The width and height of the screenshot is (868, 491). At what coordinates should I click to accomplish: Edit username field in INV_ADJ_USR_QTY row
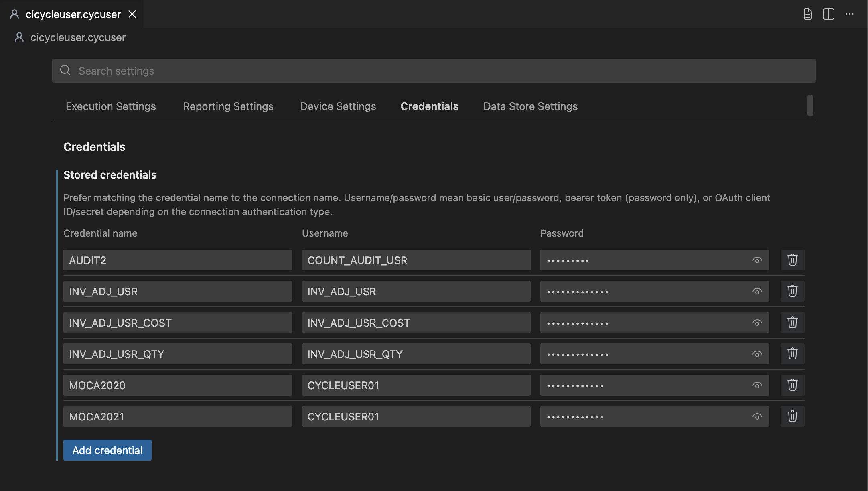pos(416,354)
